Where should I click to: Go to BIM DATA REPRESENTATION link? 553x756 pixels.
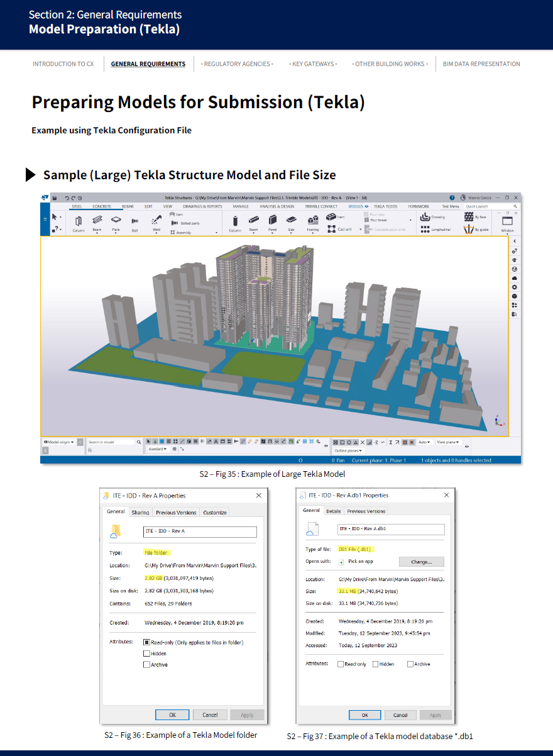(x=481, y=64)
